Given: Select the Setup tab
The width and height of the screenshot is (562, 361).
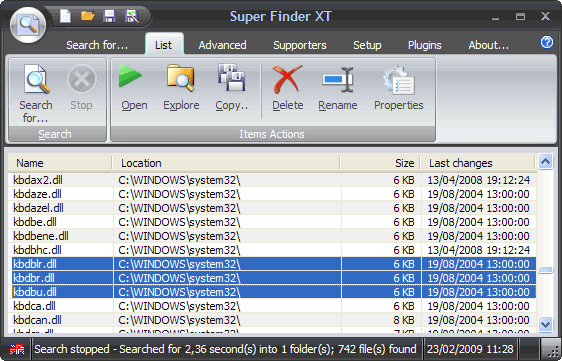Looking at the screenshot, I should [367, 45].
